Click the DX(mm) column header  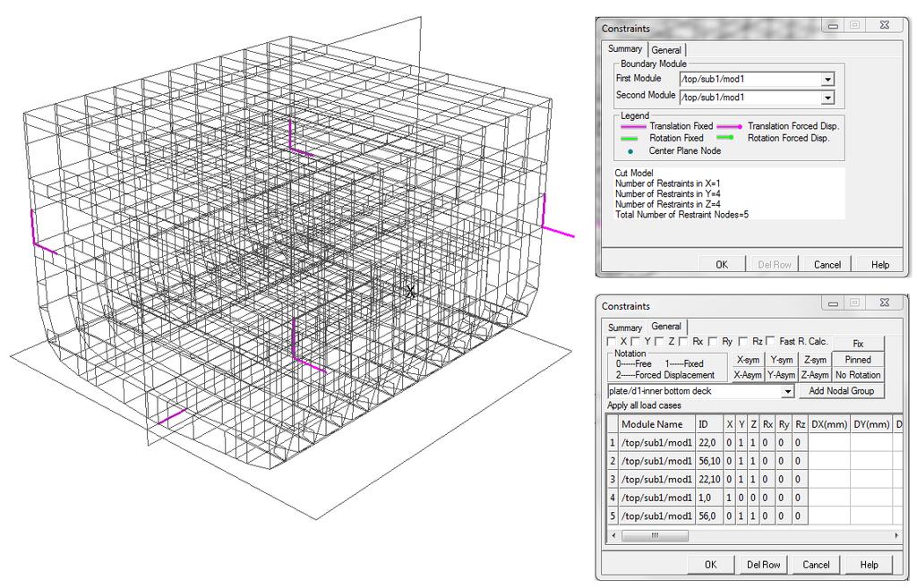[828, 424]
